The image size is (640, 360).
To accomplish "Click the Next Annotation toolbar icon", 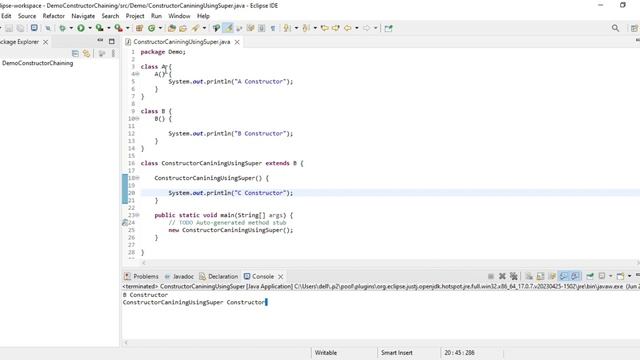I will pos(287,28).
